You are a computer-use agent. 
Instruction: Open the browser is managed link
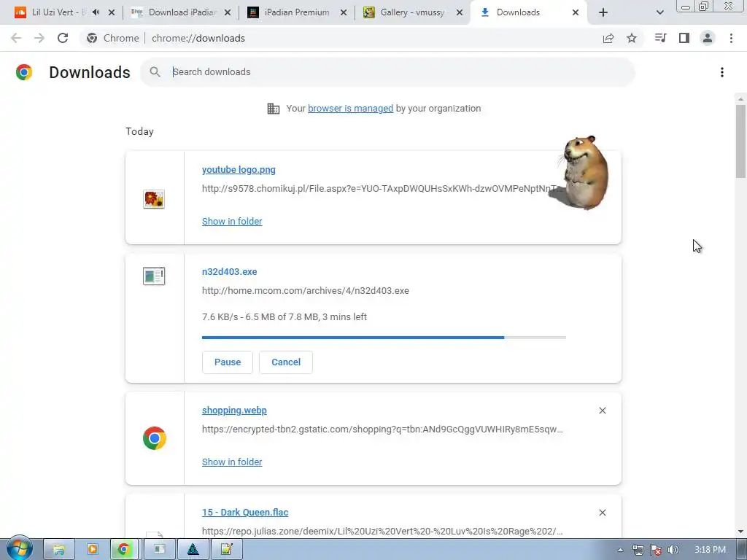(351, 109)
